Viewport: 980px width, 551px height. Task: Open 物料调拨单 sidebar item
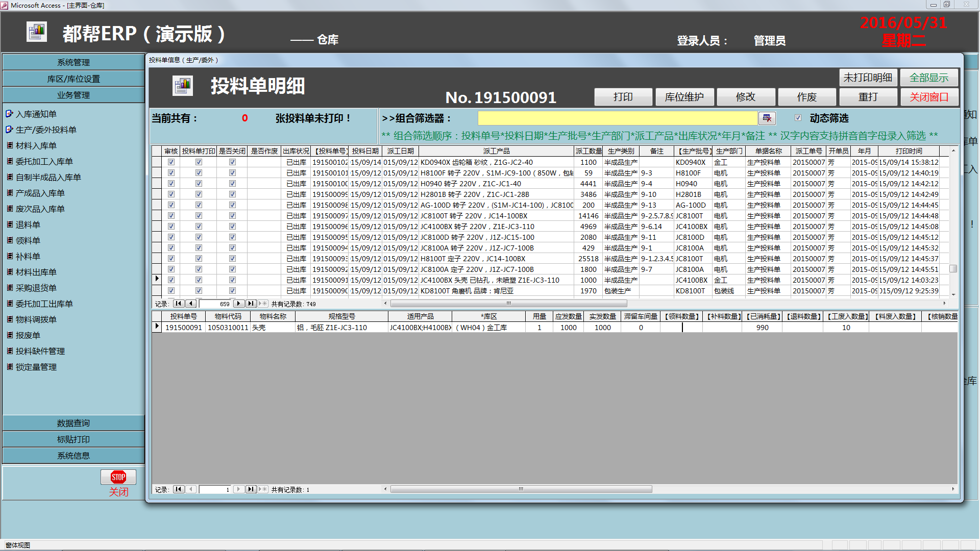tap(36, 319)
